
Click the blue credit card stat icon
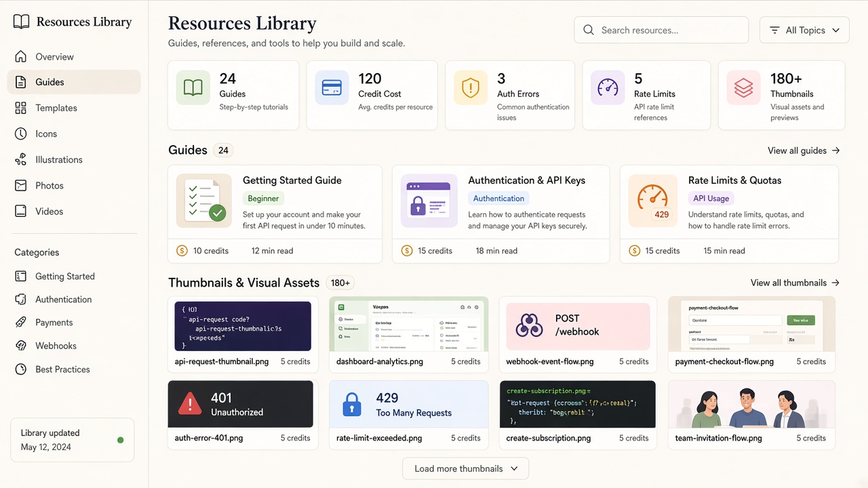332,88
